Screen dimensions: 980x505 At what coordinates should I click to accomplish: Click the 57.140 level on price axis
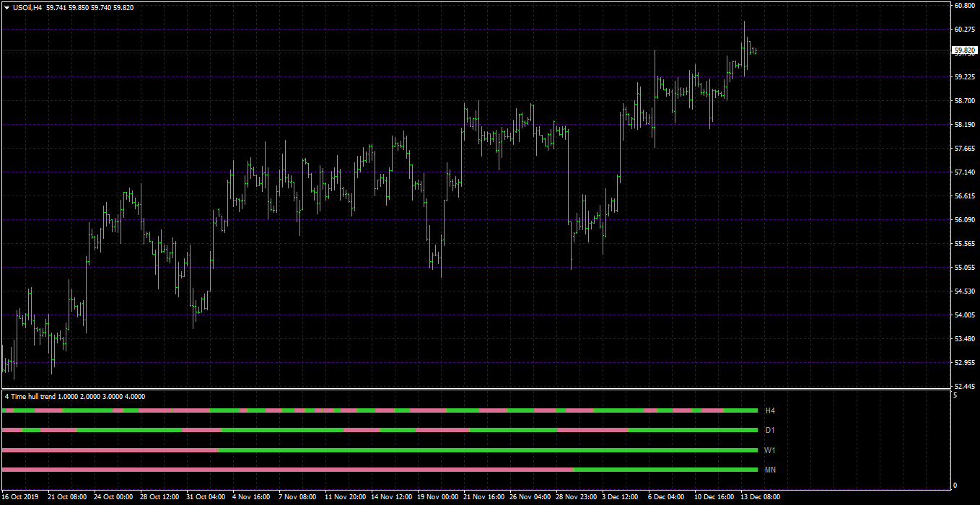coord(965,172)
